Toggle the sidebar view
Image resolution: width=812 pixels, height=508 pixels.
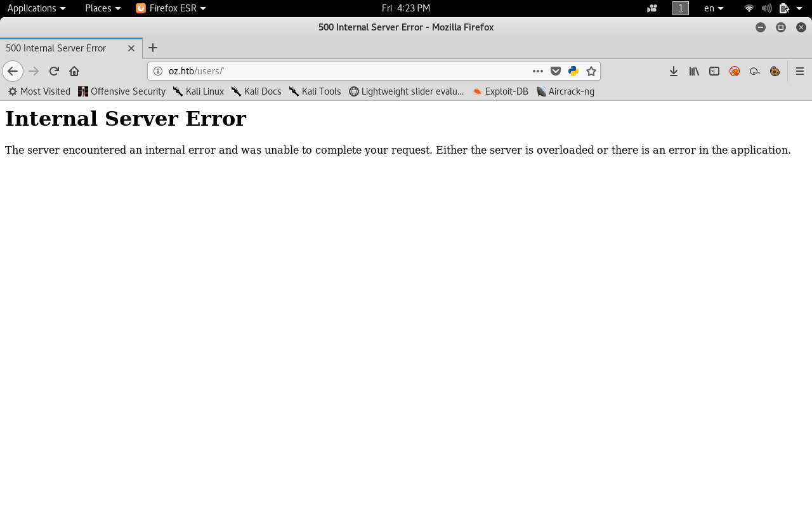coord(714,71)
